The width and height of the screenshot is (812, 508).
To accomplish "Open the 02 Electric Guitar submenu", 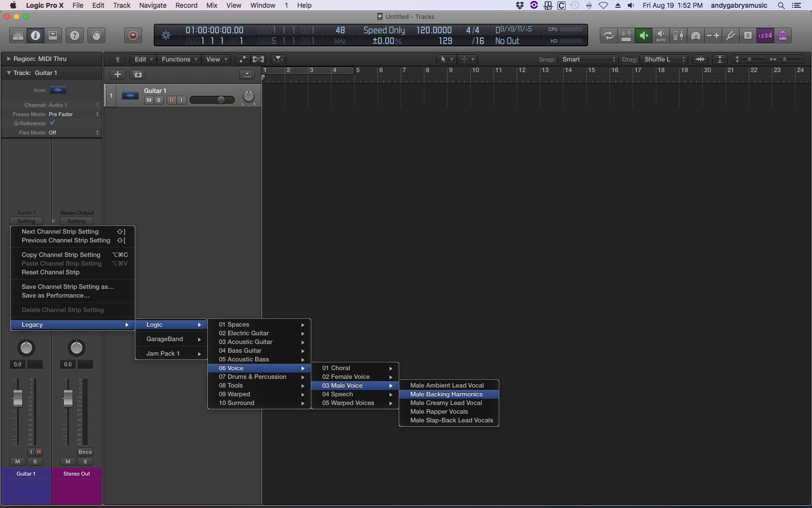I will [259, 333].
